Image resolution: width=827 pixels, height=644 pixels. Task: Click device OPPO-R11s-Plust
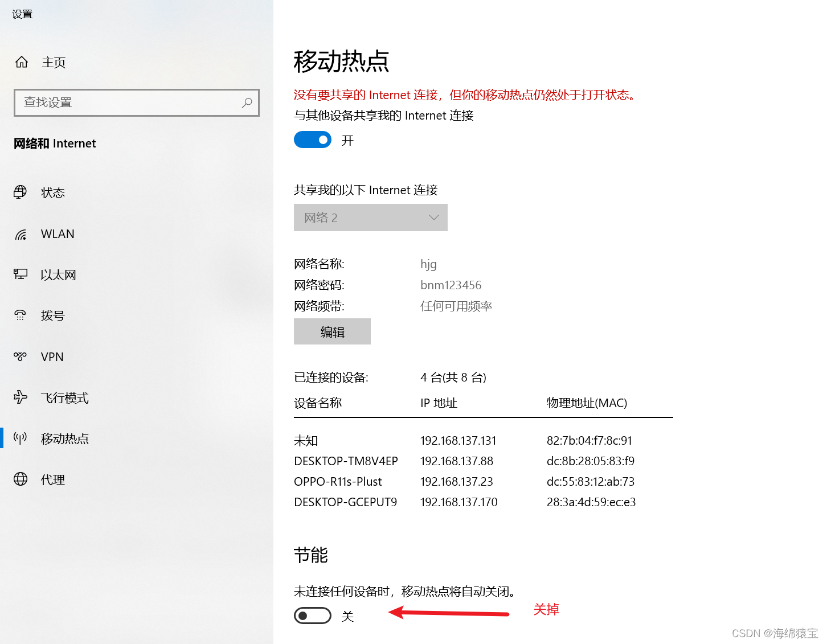pos(338,482)
